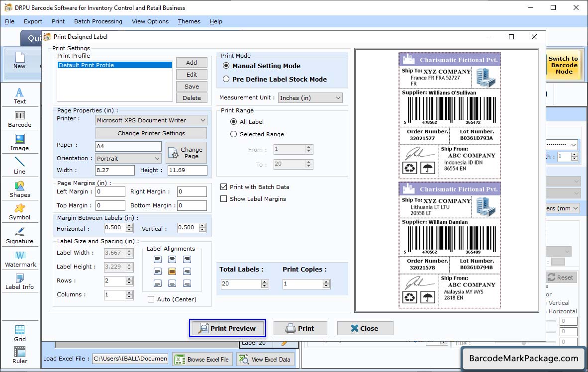Open View Excel Data
The image size is (588, 372).
265,359
